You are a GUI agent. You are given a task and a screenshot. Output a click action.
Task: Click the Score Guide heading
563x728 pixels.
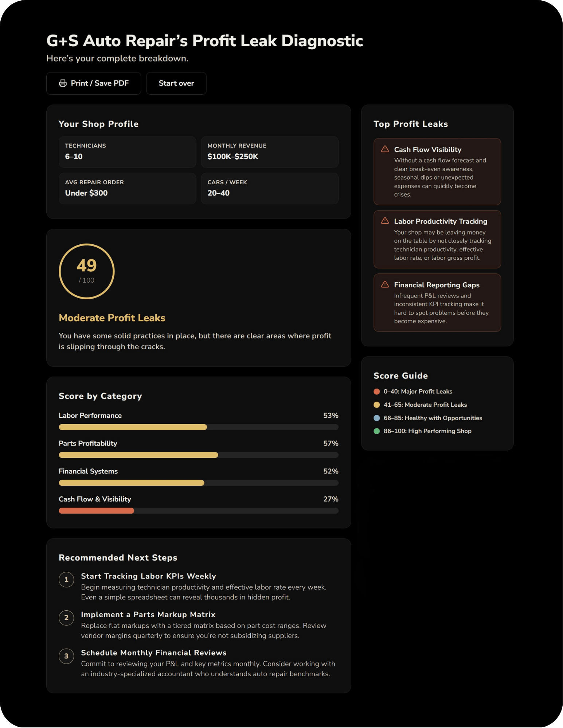click(401, 375)
